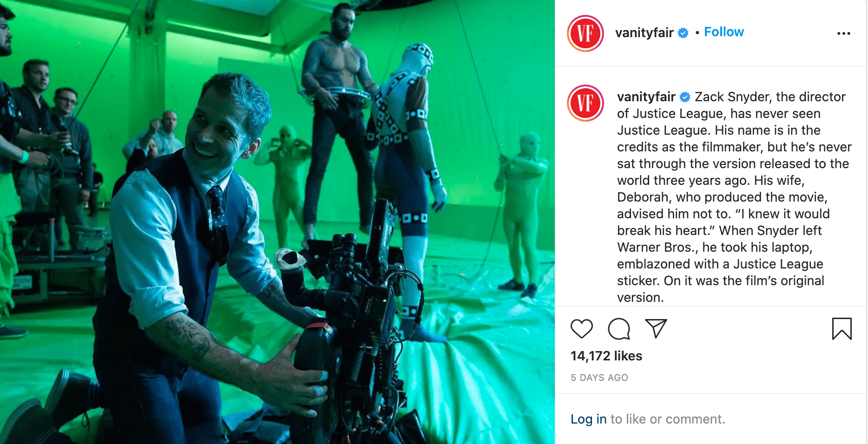Click the caption text about Justice League

tap(734, 197)
